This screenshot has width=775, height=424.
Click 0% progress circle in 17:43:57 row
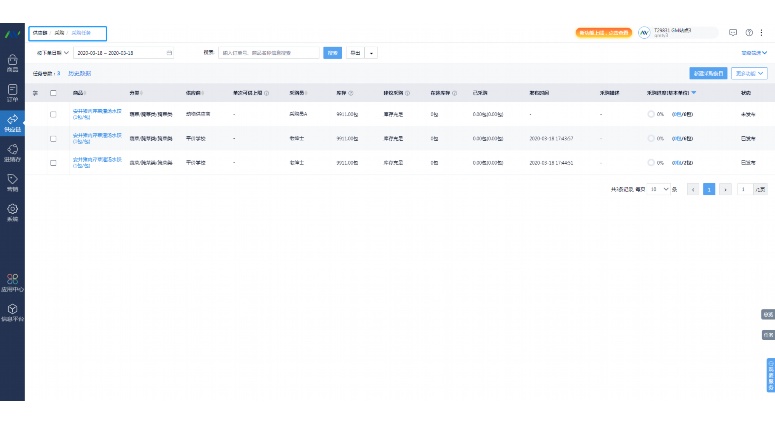pyautogui.click(x=651, y=138)
